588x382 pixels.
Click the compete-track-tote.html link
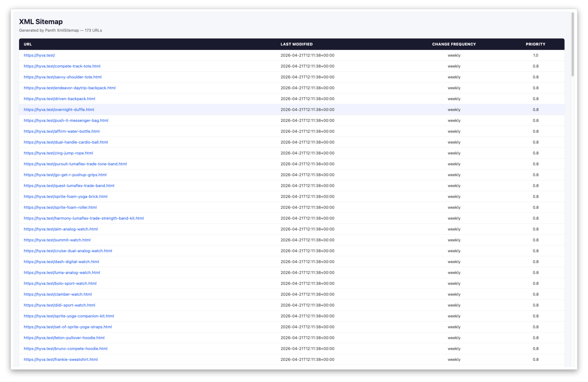click(x=62, y=66)
